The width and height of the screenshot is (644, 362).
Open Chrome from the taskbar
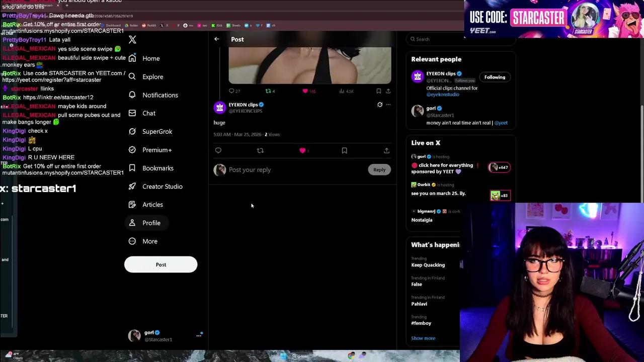pyautogui.click(x=351, y=356)
